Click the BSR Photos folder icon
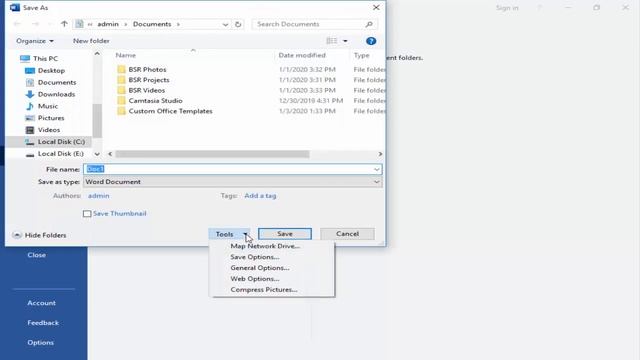 (121, 69)
